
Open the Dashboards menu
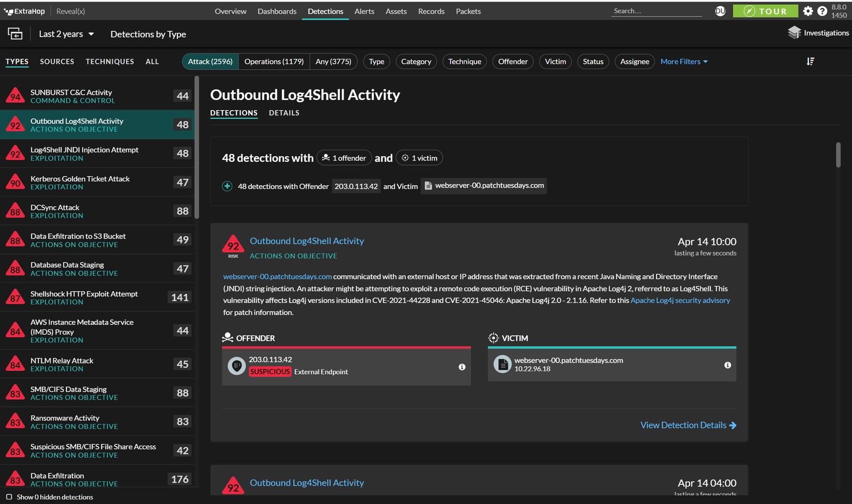[x=277, y=11]
